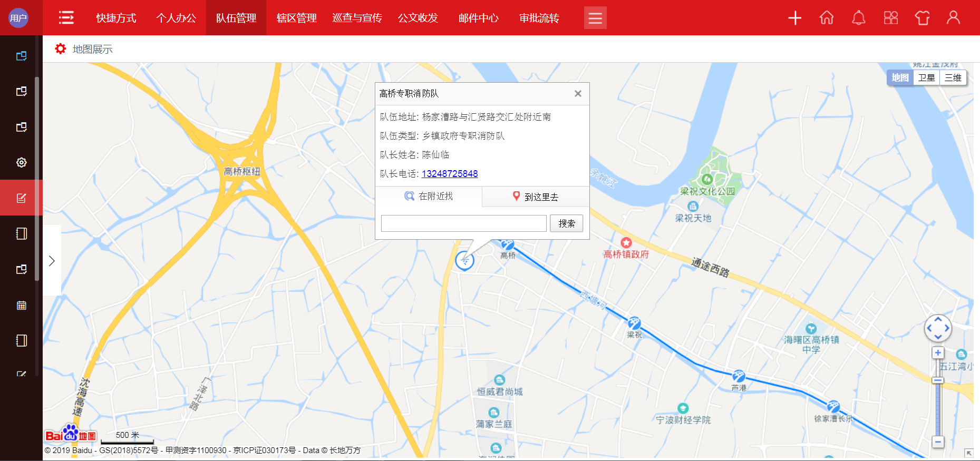Open notifications bell icon
The height and width of the screenshot is (461, 980).
[x=859, y=18]
